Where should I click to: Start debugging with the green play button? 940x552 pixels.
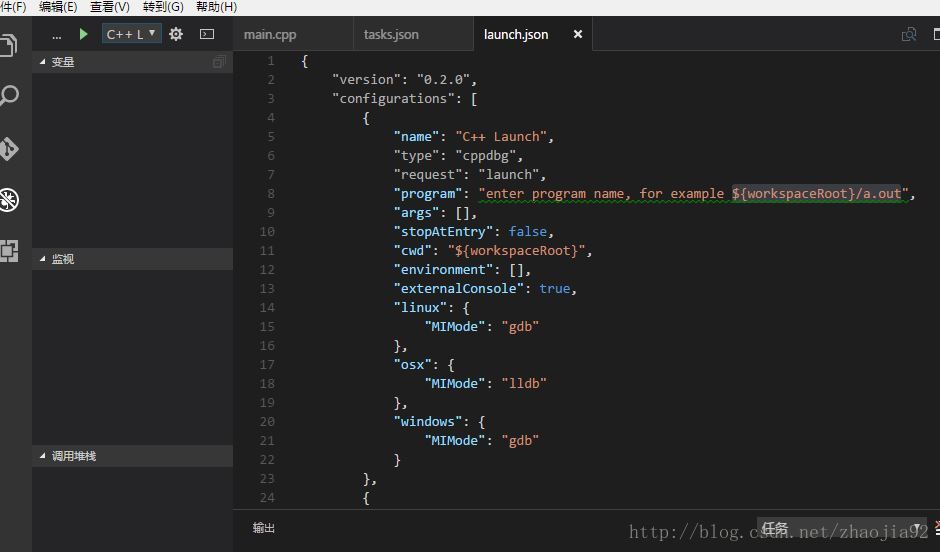coord(83,34)
